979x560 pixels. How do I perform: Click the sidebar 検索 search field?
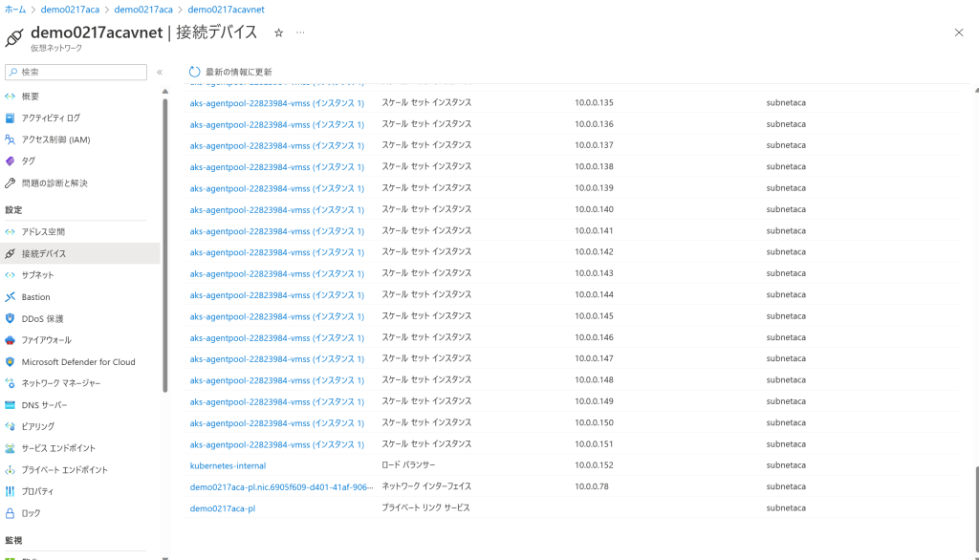point(76,72)
